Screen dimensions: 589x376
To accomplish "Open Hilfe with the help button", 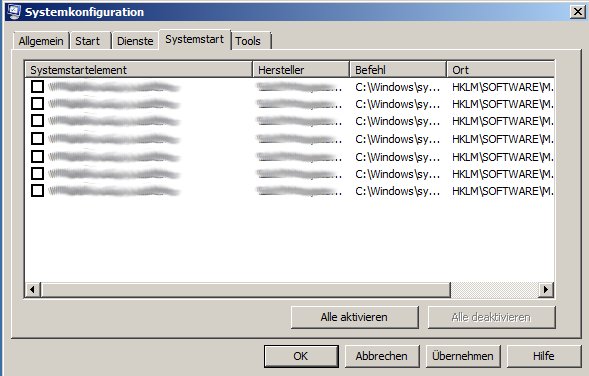I will [544, 356].
